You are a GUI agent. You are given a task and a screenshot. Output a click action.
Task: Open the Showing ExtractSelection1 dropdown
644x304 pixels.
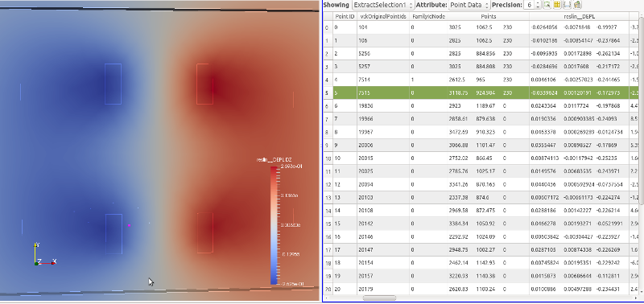click(383, 5)
